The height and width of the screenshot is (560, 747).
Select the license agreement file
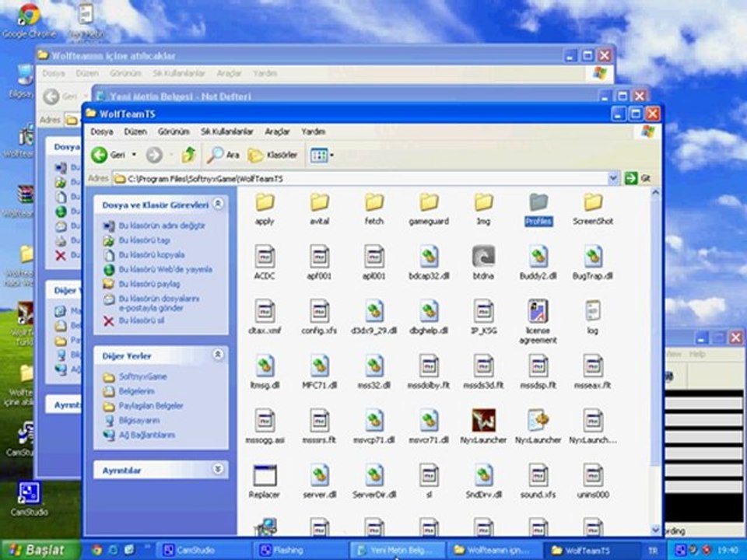[538, 321]
